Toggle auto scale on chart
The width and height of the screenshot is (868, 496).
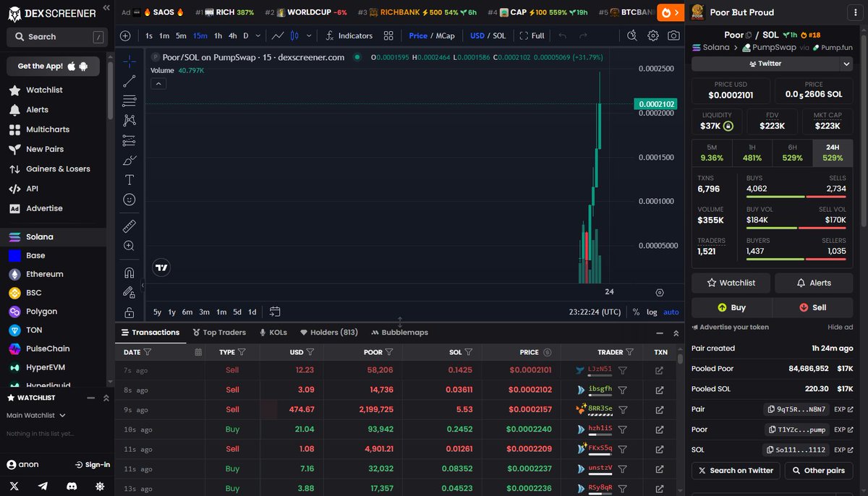pos(671,312)
